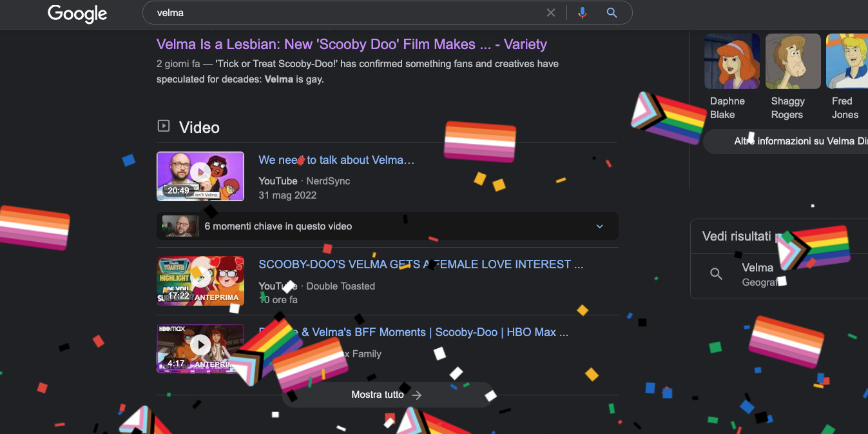Play the NerdSync video thumbnail
Screen dimensions: 868x434
point(200,176)
